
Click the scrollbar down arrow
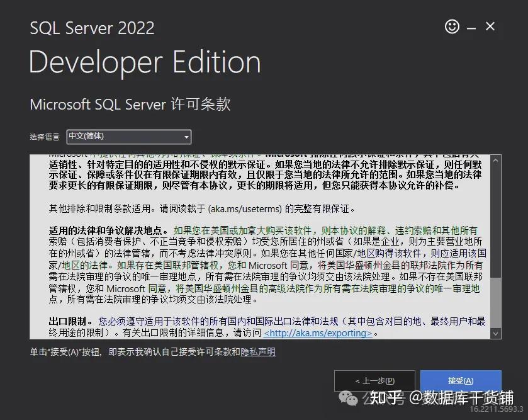coord(495,333)
